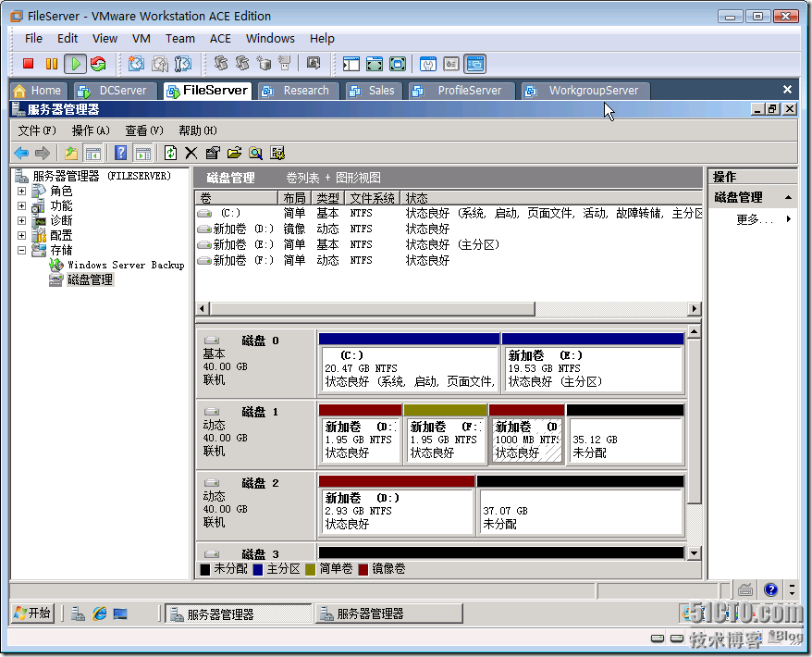Switch to the WorkgroupServer tab
This screenshot has width=812, height=657.
coord(585,91)
